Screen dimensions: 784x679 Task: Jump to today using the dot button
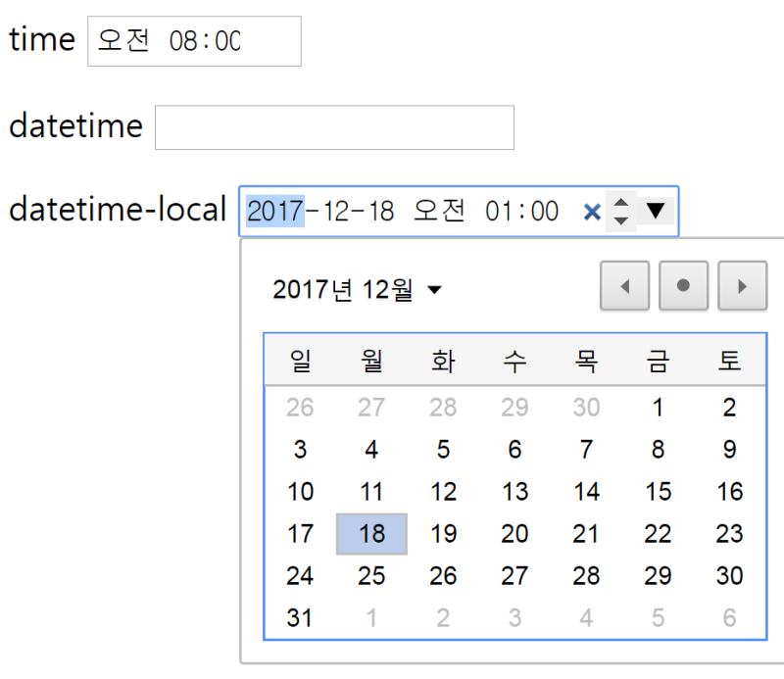click(x=683, y=285)
